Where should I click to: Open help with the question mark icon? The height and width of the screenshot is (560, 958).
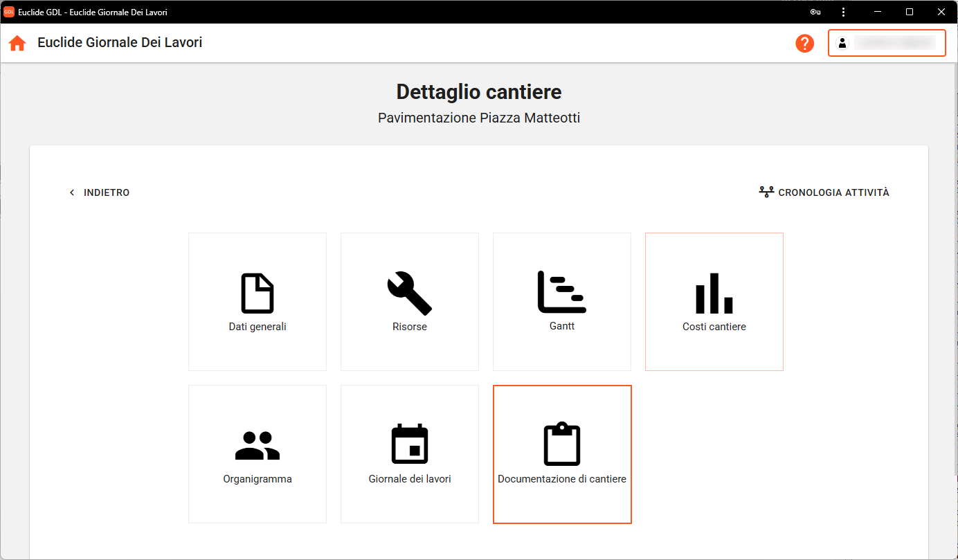click(804, 43)
